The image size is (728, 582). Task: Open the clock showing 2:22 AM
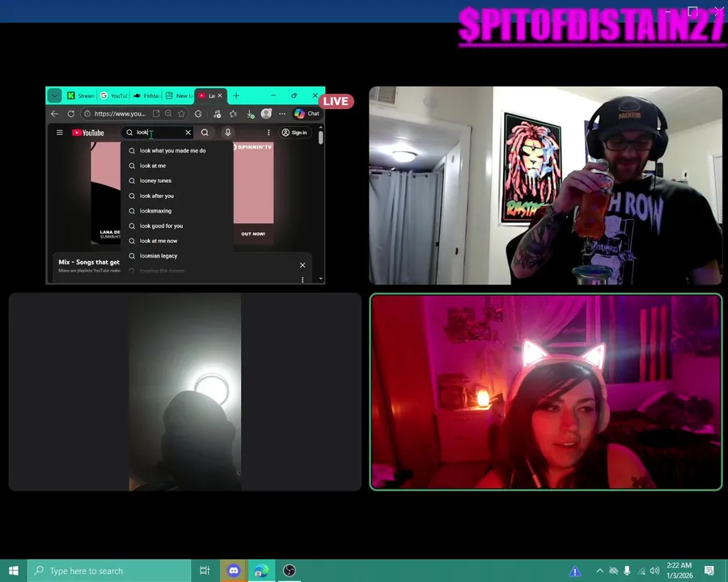pos(679,571)
